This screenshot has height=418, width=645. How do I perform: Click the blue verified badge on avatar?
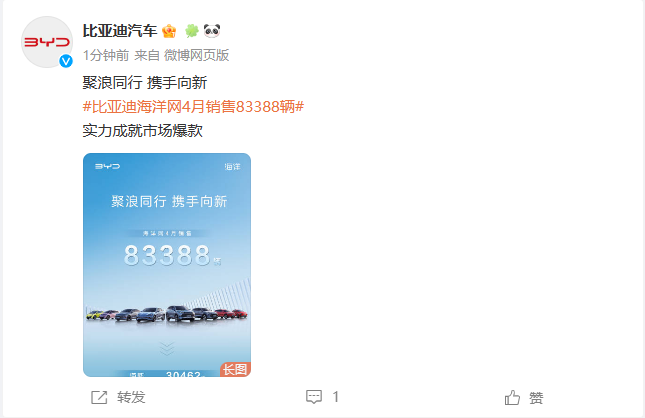point(66,61)
